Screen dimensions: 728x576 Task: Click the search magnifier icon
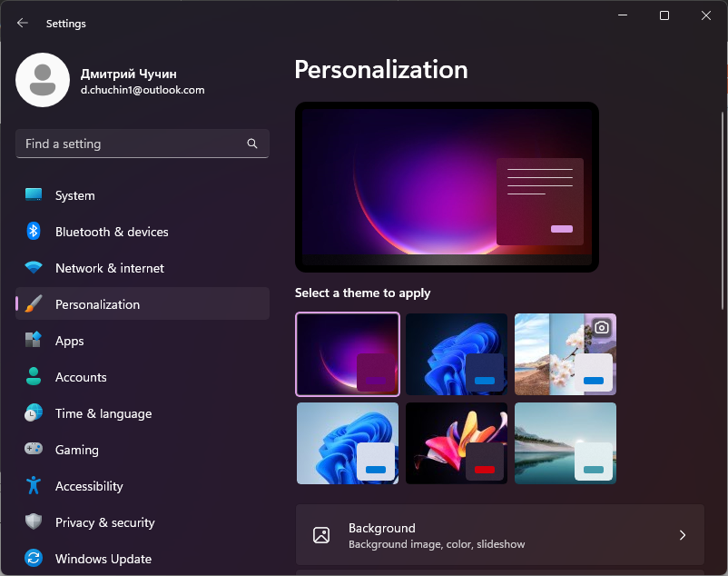click(x=252, y=144)
